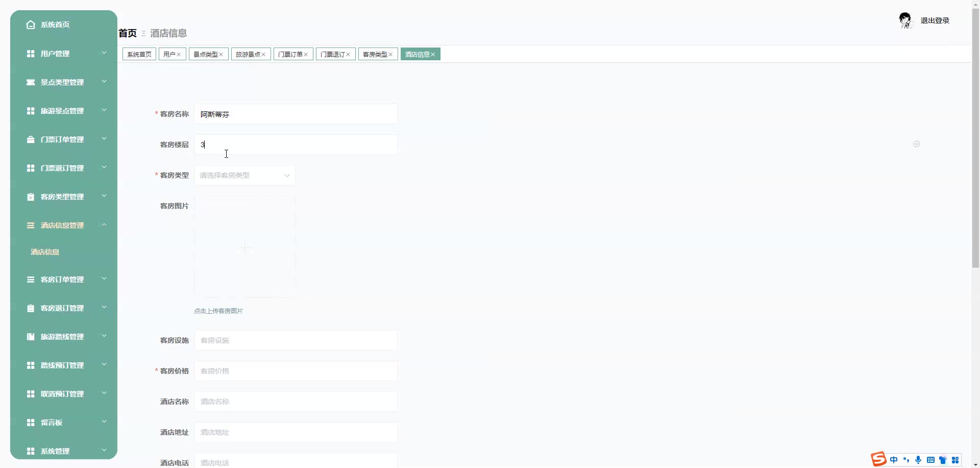Click the grid icon beside 系统管理

(31, 451)
